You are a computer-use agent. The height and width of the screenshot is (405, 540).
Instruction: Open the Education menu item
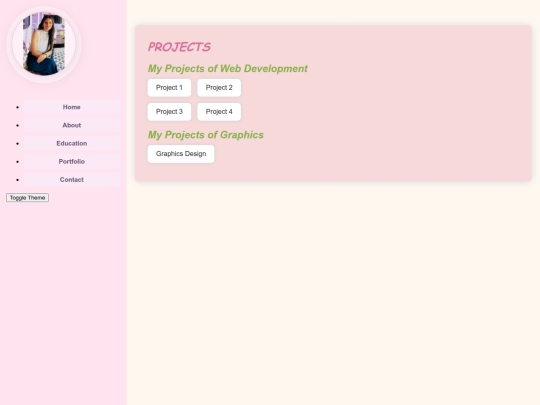click(x=72, y=143)
